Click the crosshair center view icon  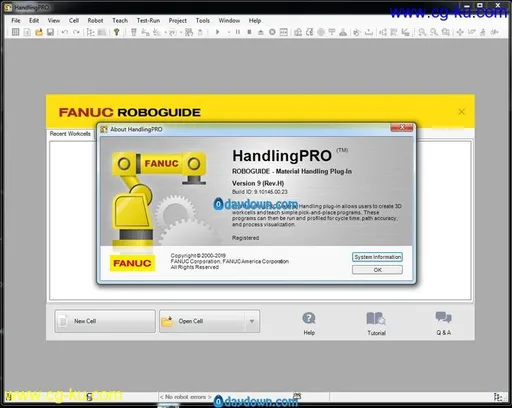(x=460, y=32)
